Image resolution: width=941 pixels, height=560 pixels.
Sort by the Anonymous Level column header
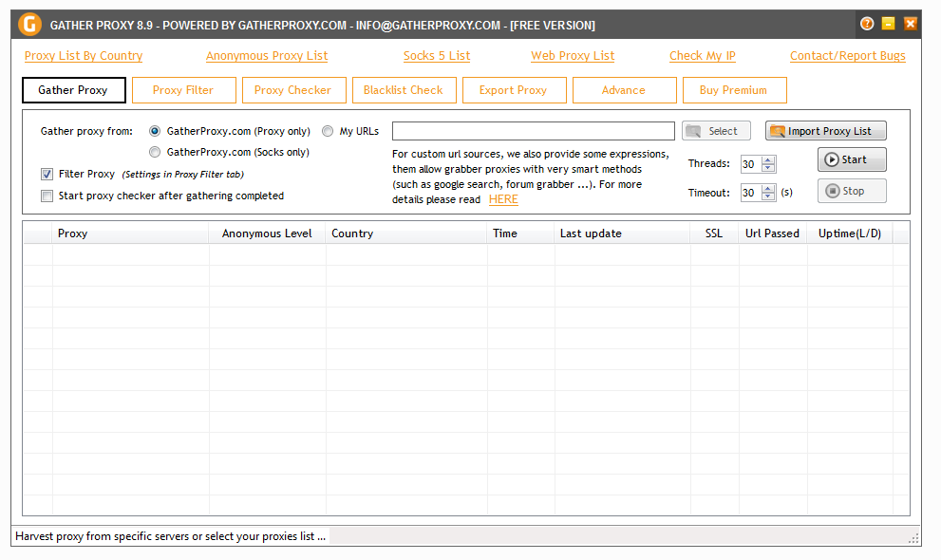pos(268,233)
